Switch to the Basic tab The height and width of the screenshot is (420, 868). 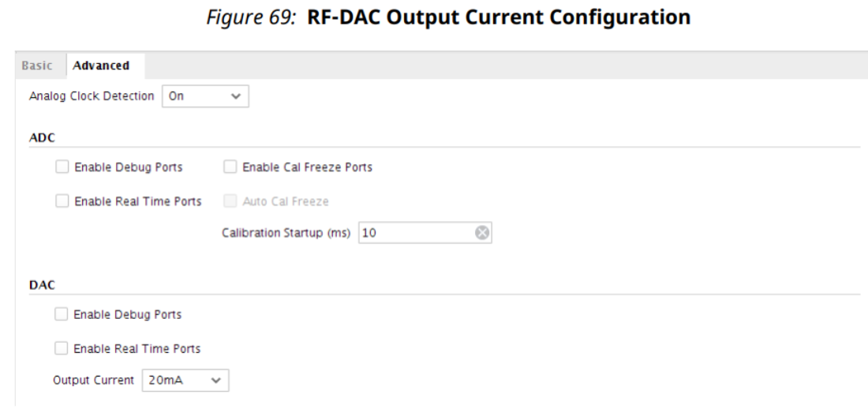tap(37, 65)
